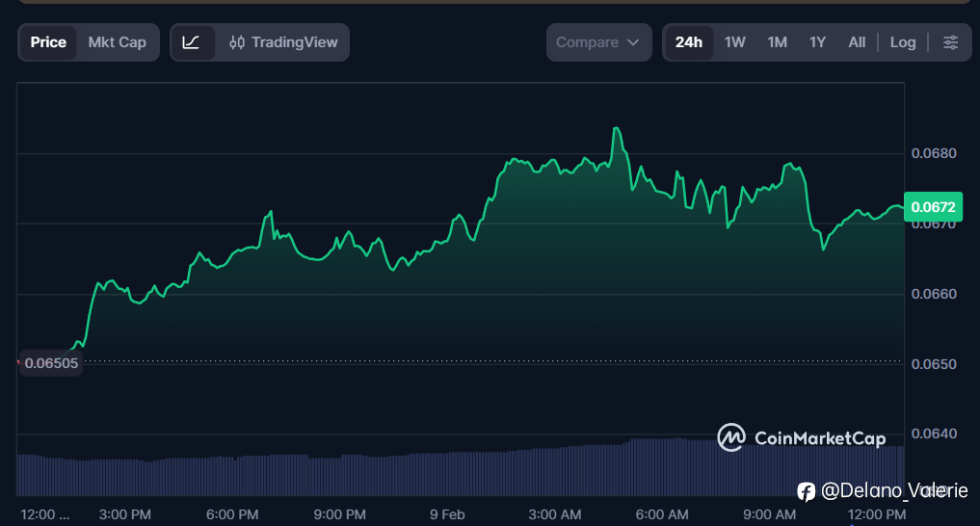Click the 0.0650 axis label
The width and height of the screenshot is (980, 526).
[x=934, y=364]
